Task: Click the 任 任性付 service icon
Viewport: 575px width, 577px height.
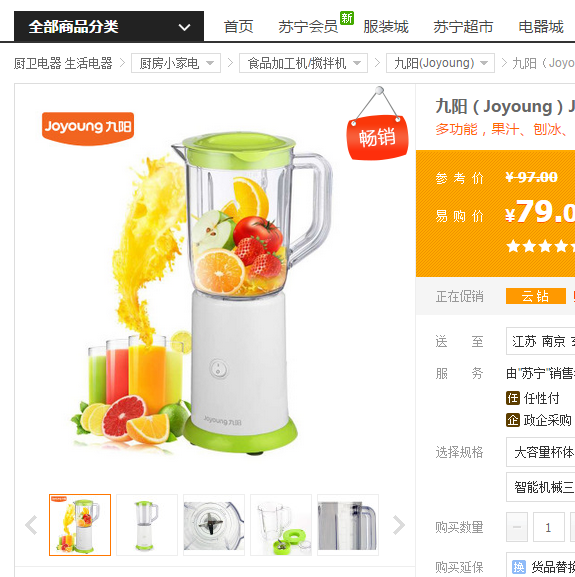Action: pyautogui.click(x=513, y=398)
